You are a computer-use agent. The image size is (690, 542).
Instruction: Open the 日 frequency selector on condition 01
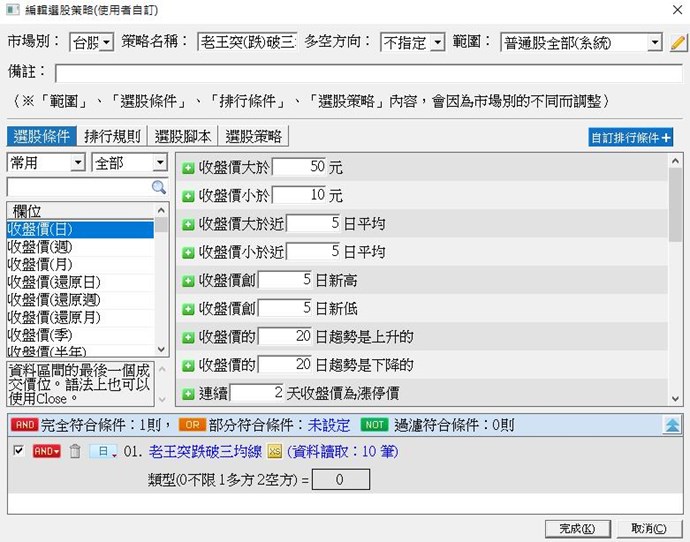tap(103, 452)
